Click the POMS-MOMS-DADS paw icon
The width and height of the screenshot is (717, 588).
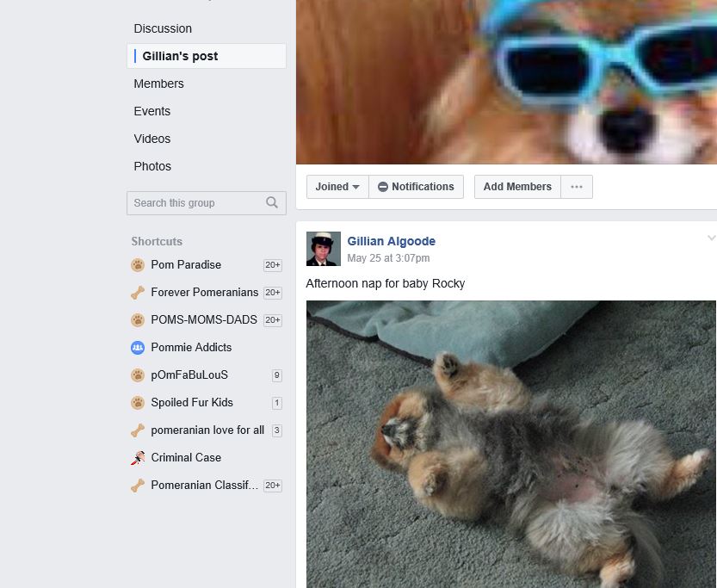(138, 319)
